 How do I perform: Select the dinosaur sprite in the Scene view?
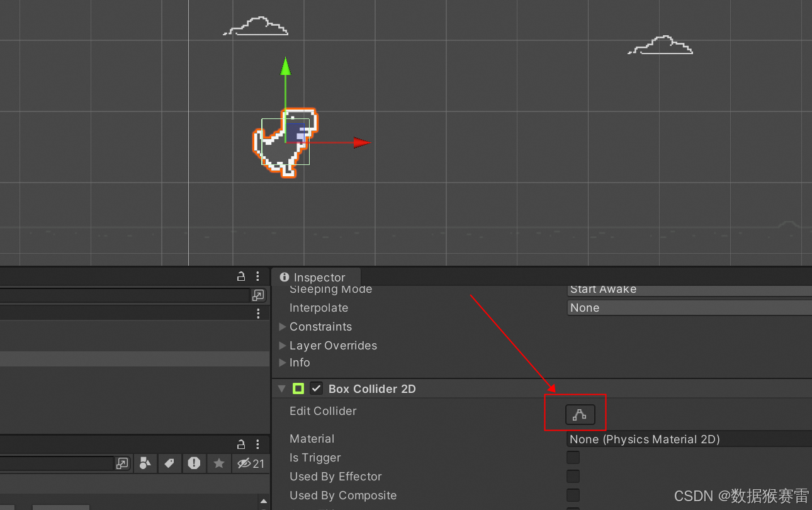click(285, 143)
